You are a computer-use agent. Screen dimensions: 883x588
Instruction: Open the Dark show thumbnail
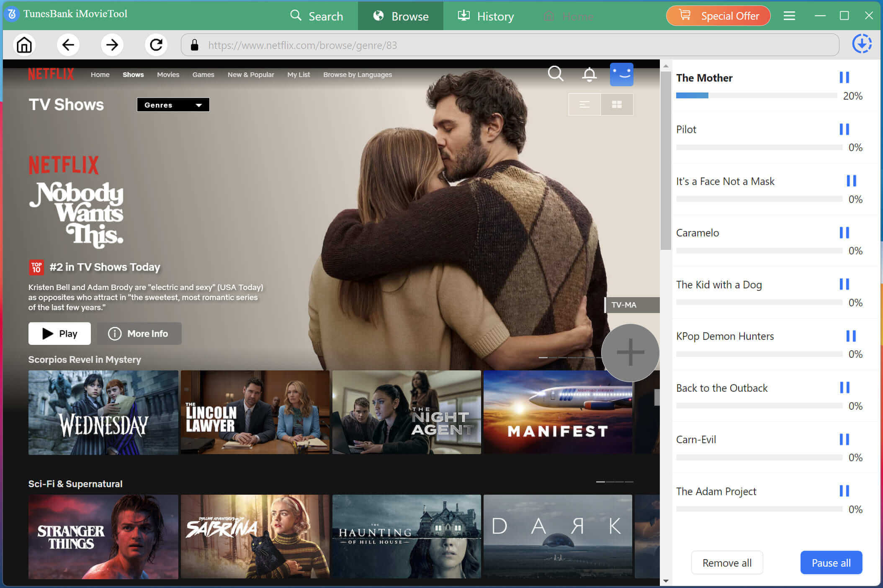click(x=558, y=537)
